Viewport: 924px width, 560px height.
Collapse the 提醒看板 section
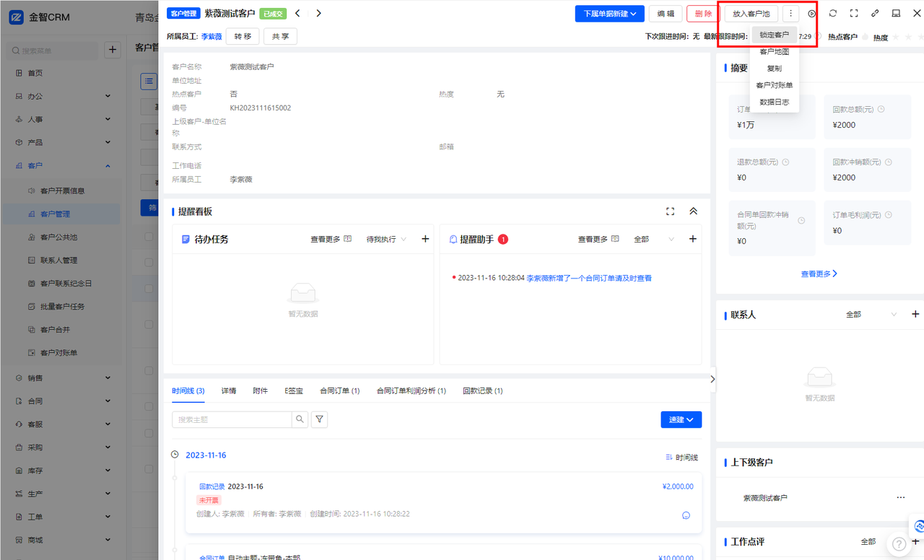693,211
